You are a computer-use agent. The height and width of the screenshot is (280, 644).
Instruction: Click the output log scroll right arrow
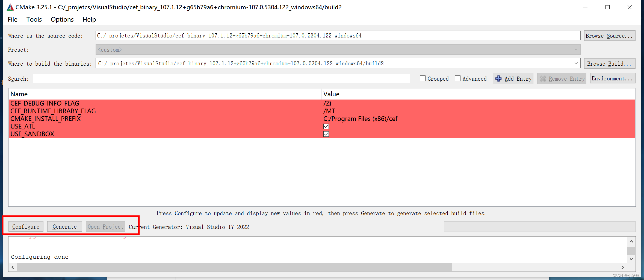[x=623, y=267]
